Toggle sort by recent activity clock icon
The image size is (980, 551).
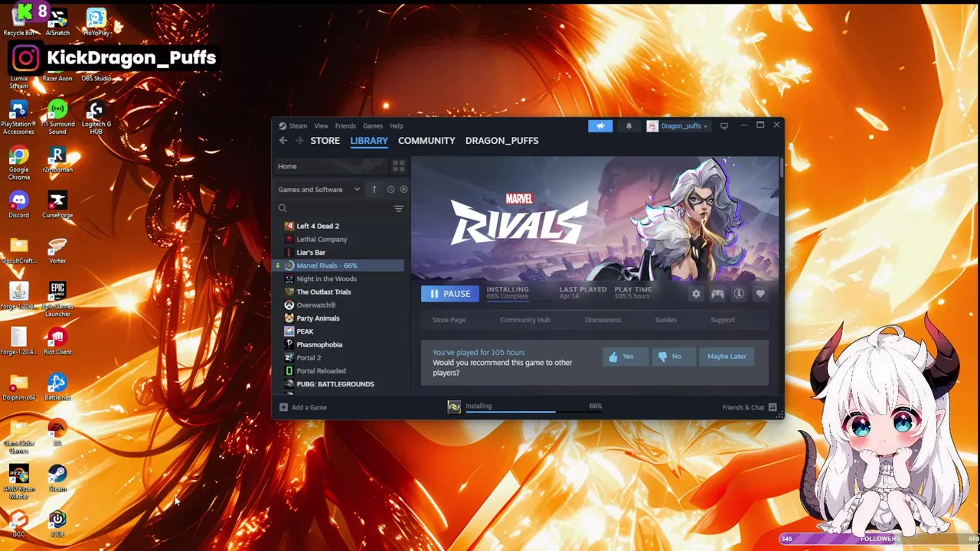[x=390, y=189]
